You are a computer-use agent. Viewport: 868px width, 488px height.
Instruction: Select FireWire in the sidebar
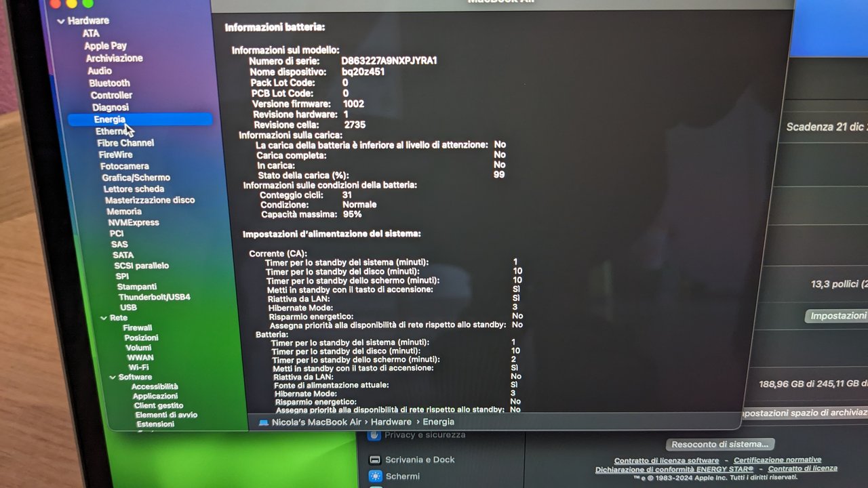click(115, 155)
